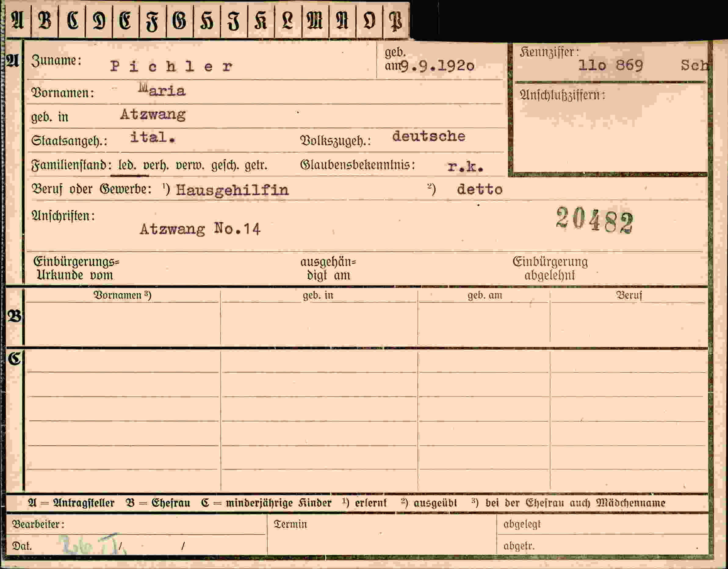Viewport: 728px width, 569px height.
Task: Click the Kennziffer value '110 869'
Action: coord(611,65)
